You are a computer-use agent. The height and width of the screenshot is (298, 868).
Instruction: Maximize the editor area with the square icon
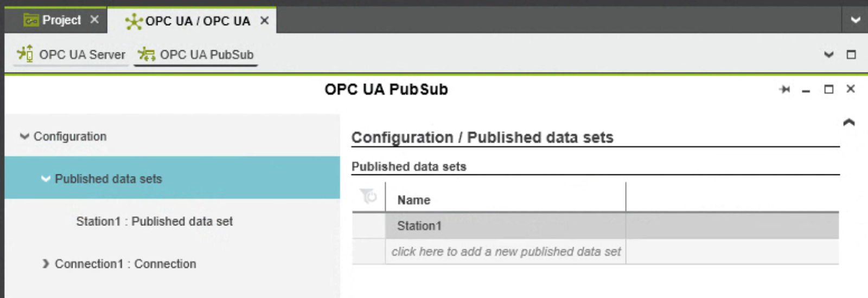[851, 55]
